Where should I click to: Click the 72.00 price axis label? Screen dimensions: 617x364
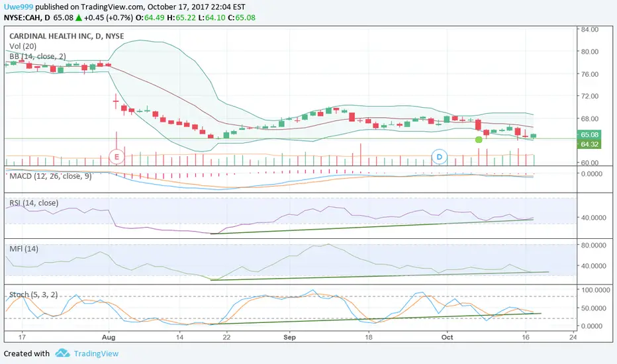tap(589, 96)
